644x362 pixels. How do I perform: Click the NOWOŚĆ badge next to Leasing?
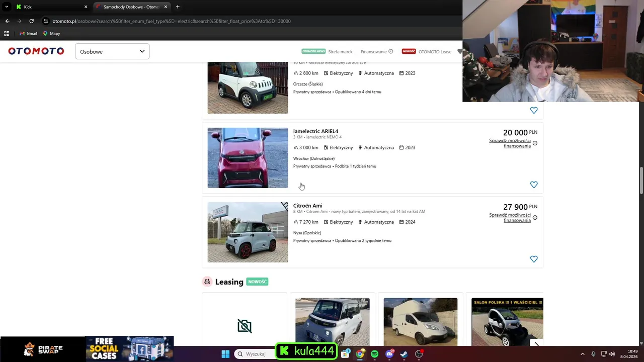(257, 282)
